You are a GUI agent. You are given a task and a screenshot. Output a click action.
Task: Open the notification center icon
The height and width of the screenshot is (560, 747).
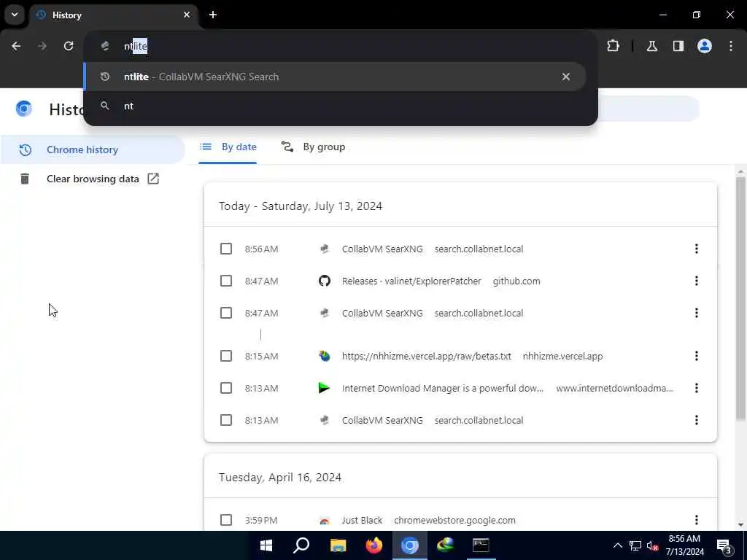point(724,546)
